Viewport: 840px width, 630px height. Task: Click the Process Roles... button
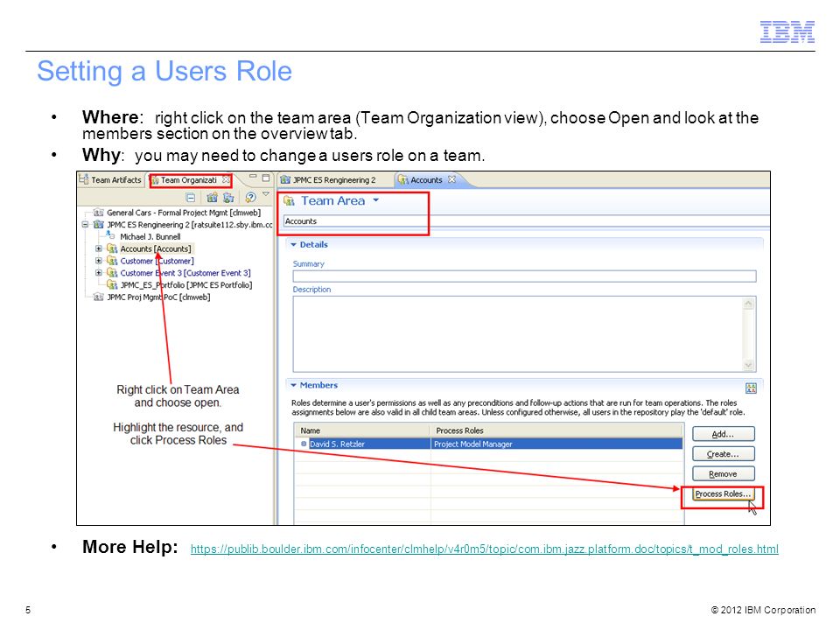pos(724,493)
